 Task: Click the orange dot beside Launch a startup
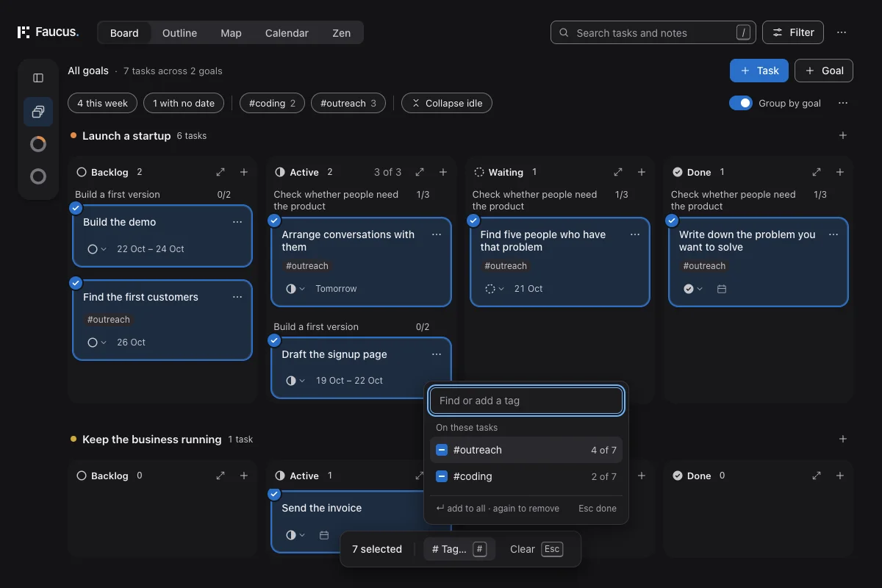(73, 135)
